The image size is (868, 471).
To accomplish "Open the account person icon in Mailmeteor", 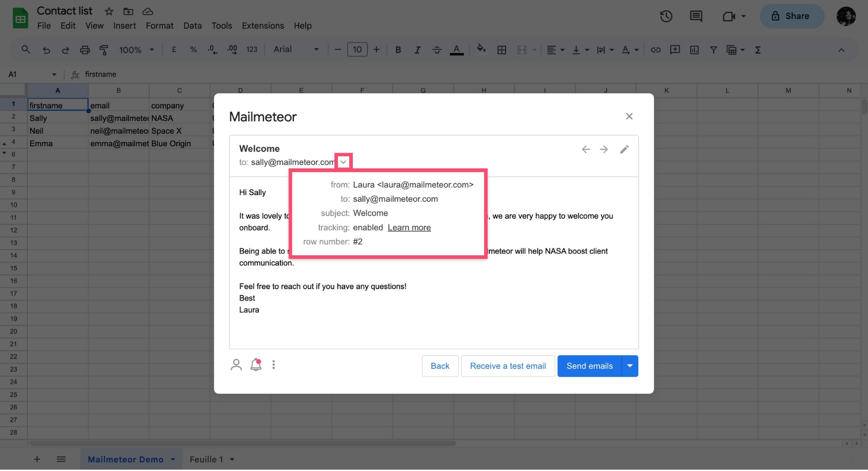I will [236, 365].
